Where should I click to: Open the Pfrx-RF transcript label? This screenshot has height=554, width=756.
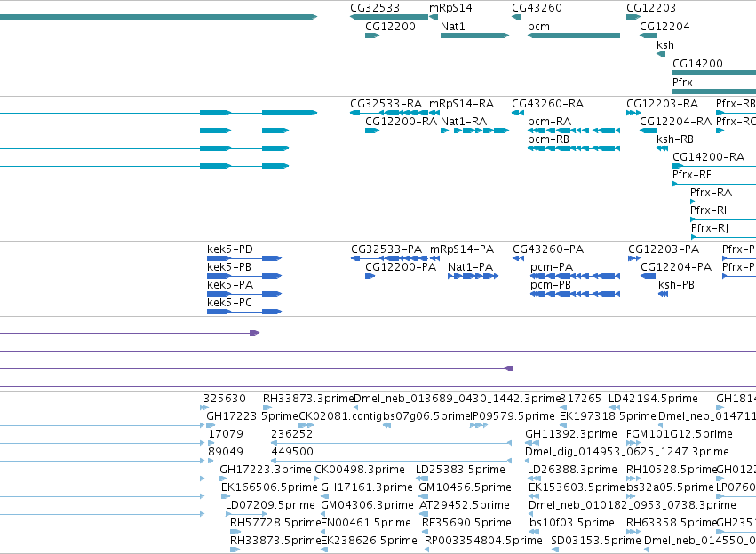(x=692, y=174)
